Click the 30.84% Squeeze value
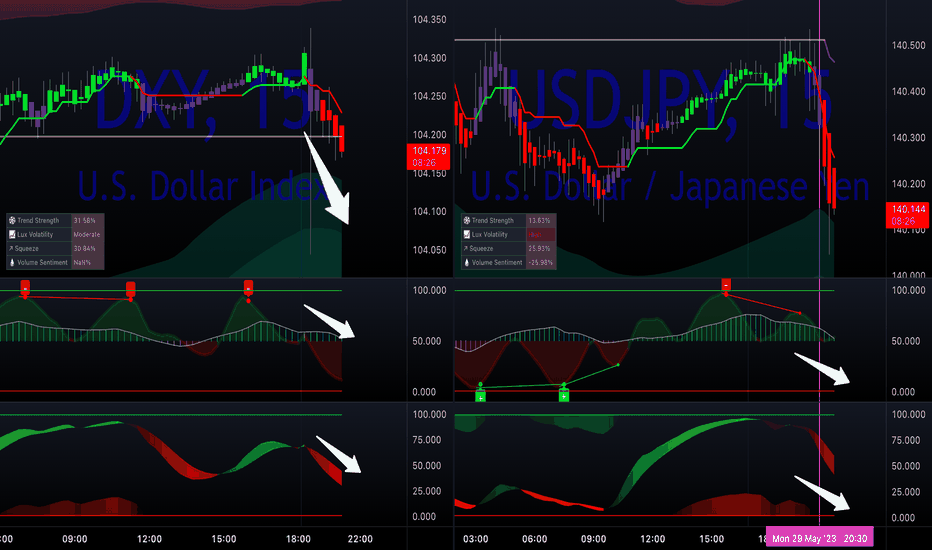This screenshot has width=932, height=550. coord(84,249)
